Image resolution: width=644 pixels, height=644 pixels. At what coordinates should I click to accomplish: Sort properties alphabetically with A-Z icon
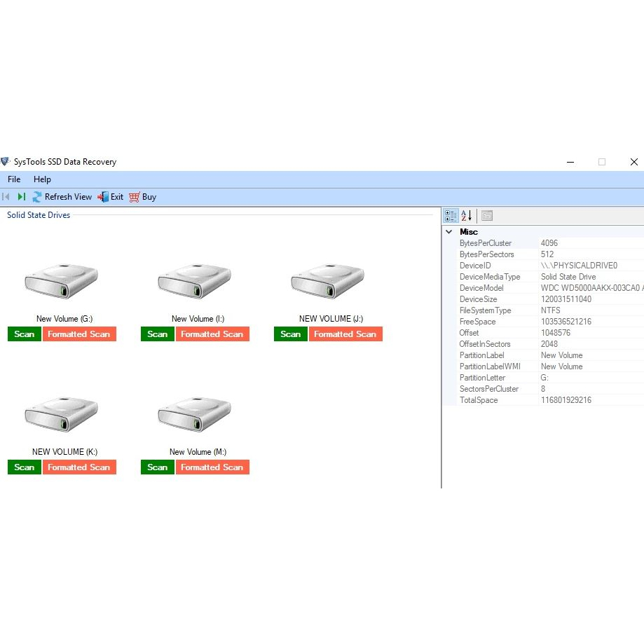tap(466, 216)
